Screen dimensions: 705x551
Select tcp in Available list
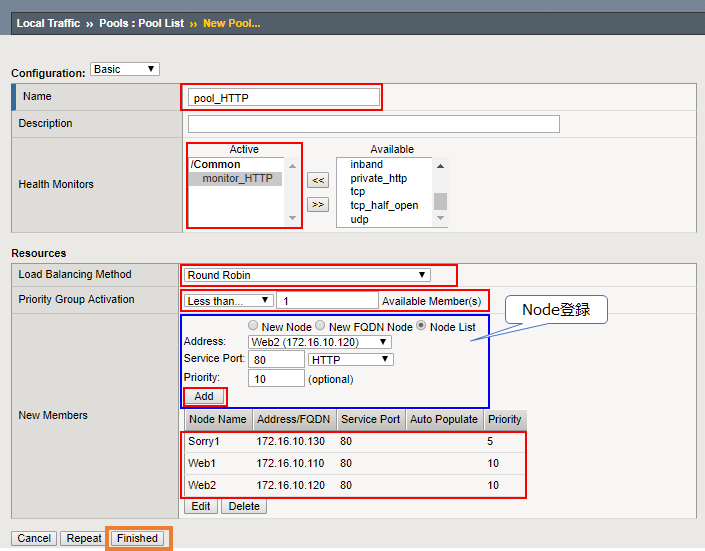[357, 192]
